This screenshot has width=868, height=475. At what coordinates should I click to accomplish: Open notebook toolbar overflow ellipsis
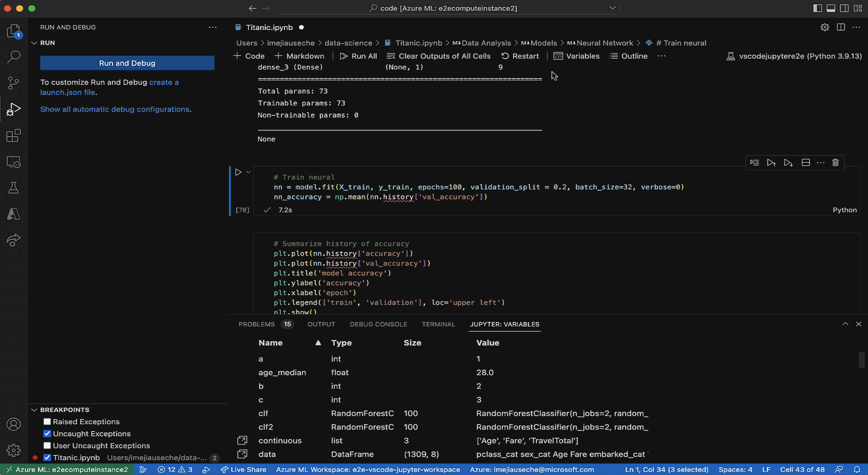pyautogui.click(x=662, y=56)
